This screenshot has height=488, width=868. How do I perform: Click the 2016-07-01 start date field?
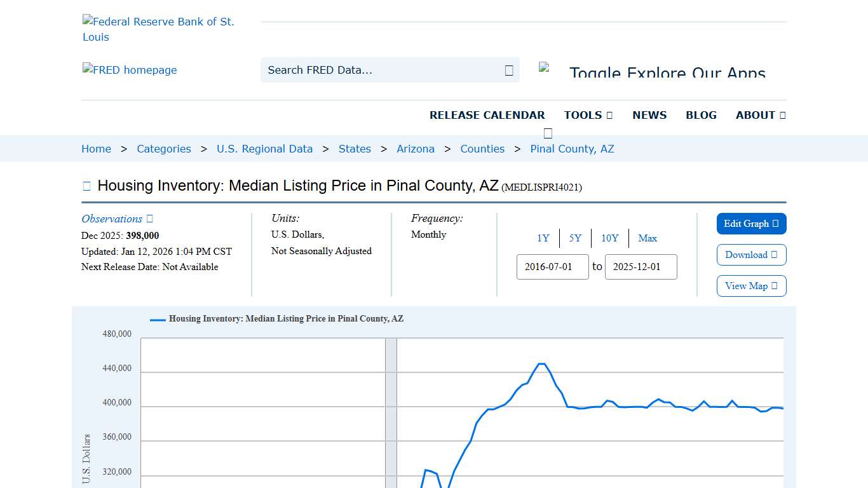[x=552, y=267]
